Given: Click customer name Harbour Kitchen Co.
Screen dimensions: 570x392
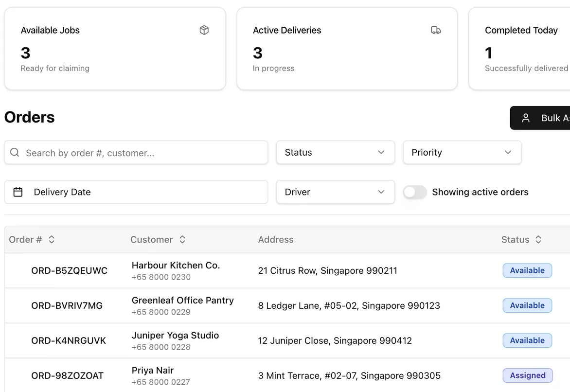Looking at the screenshot, I should coord(176,266).
